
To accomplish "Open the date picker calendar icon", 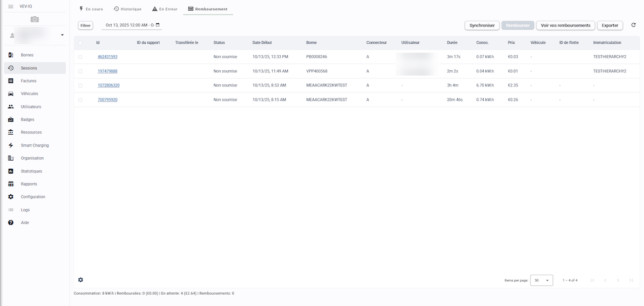I will [158, 25].
